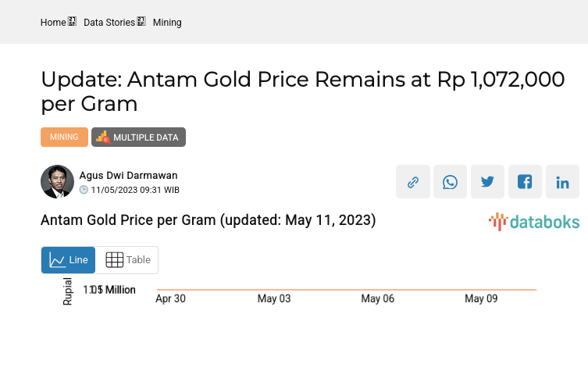Share article on Facebook

[x=525, y=182]
